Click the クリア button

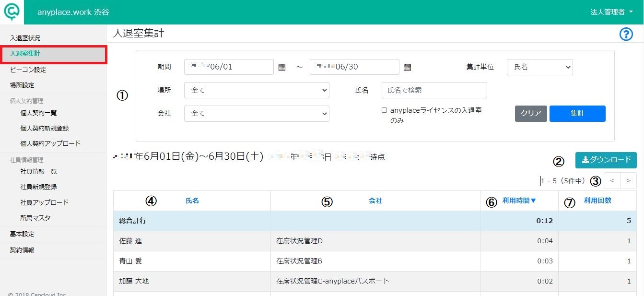[x=531, y=114]
